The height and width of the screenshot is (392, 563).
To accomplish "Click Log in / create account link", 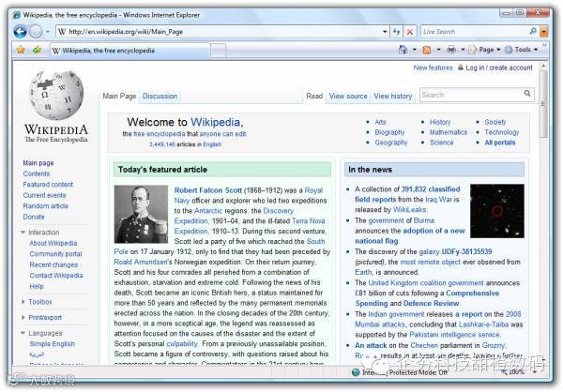I will click(x=499, y=68).
